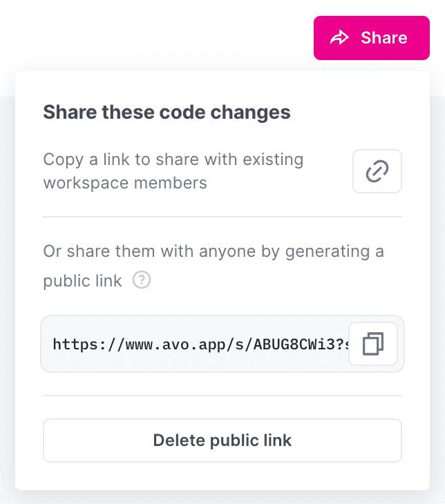Click the arrow icon inside Share button

click(x=340, y=38)
